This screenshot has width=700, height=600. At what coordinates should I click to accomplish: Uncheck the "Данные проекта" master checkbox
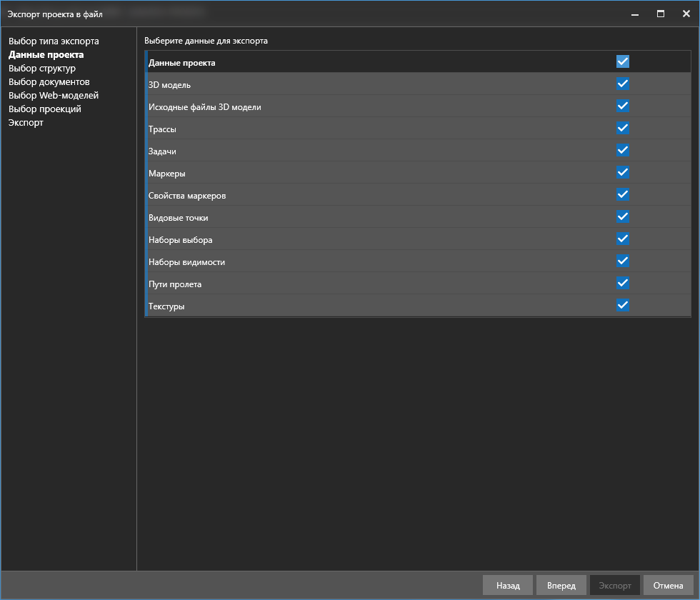pos(623,61)
